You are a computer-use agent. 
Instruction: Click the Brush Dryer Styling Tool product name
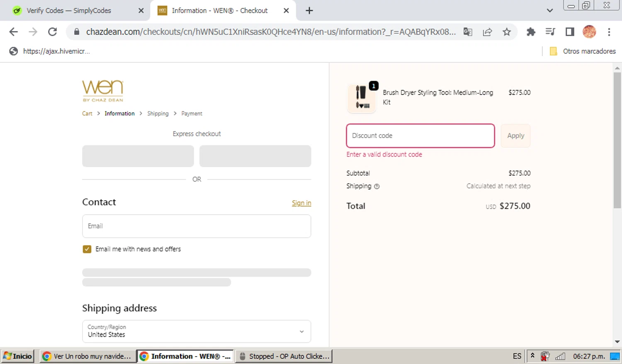(x=438, y=97)
